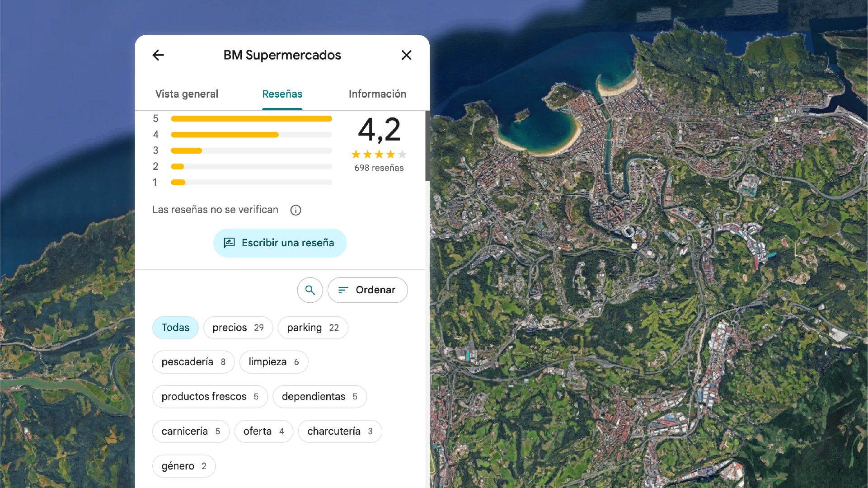Screen dimensions: 868x488
Task: Search reviews with the magnifier icon
Action: [x=310, y=290]
